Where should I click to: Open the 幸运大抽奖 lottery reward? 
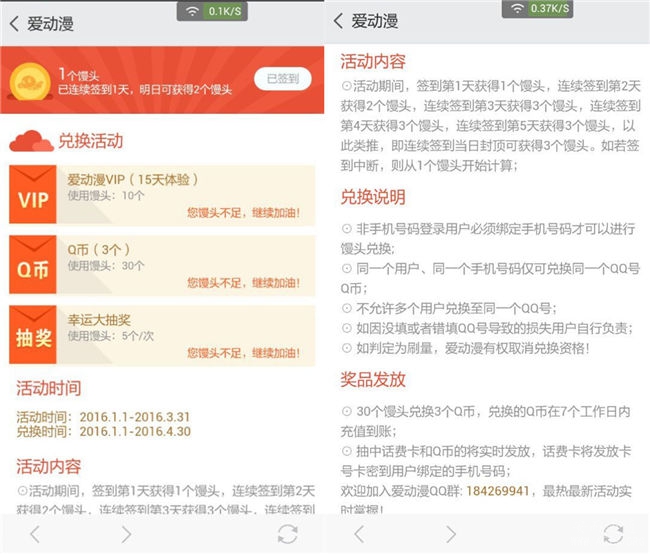162,335
